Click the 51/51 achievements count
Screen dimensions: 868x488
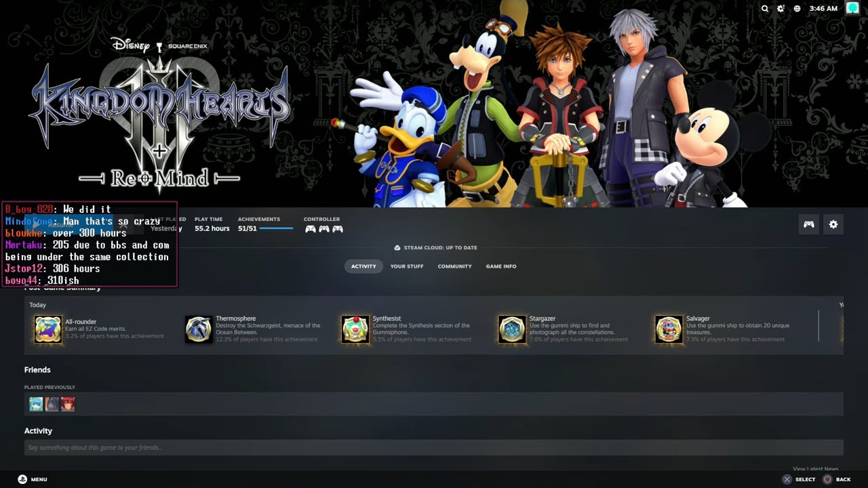(x=247, y=228)
